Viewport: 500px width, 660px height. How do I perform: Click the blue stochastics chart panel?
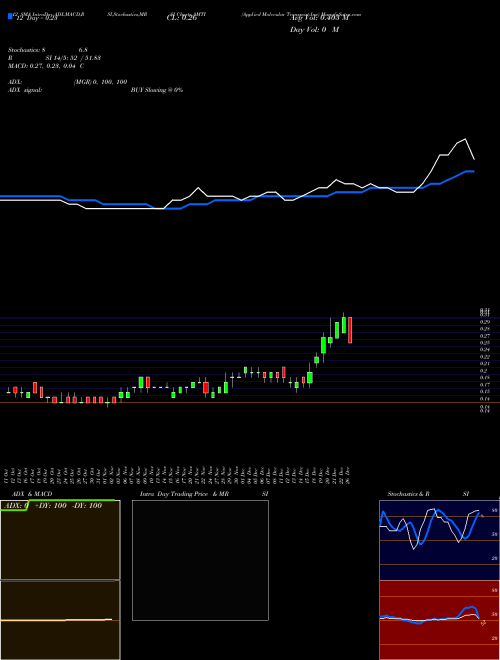point(439,540)
